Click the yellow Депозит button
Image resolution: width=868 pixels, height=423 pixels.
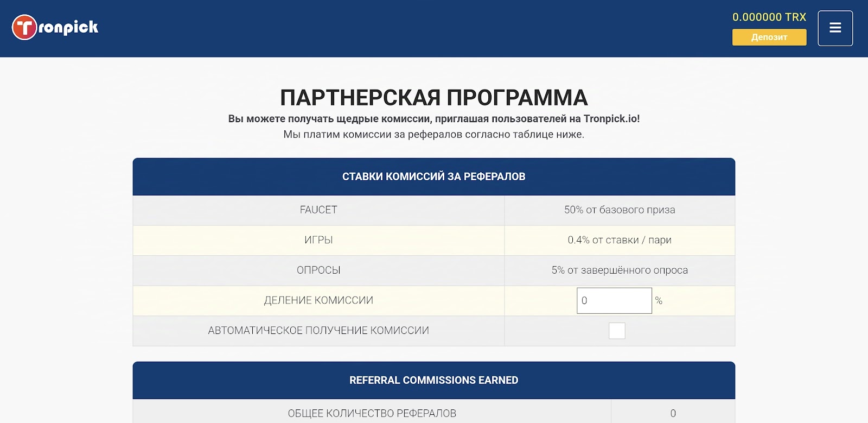(769, 37)
